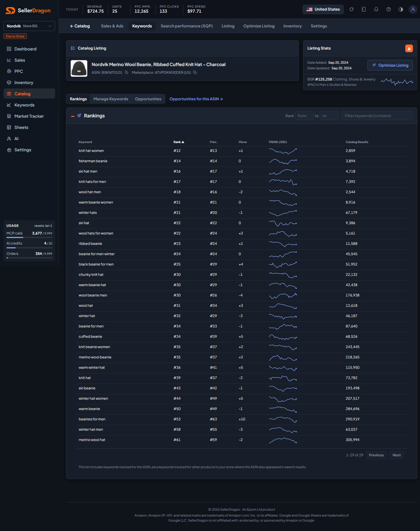Image resolution: width=420 pixels, height=531 pixels.
Task: Click the Orders usage bar
Action: point(29,258)
